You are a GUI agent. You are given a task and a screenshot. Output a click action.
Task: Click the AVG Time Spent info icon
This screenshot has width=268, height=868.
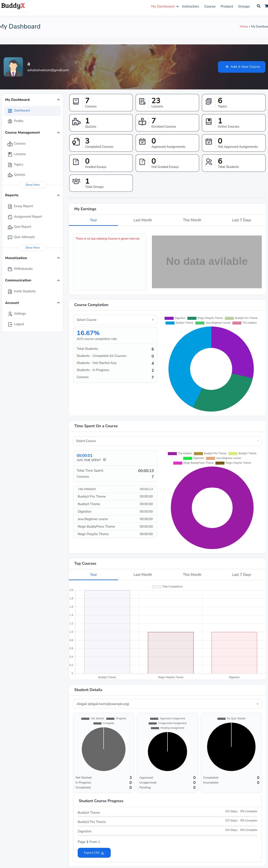point(104,460)
